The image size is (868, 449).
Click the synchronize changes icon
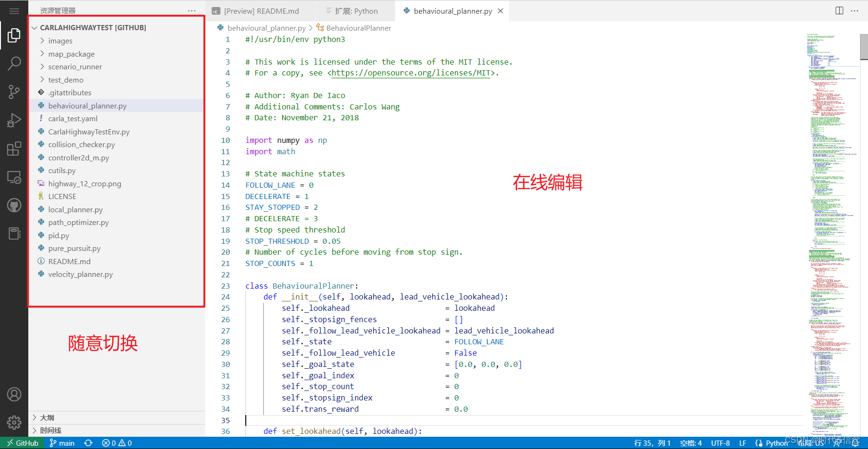coord(88,443)
